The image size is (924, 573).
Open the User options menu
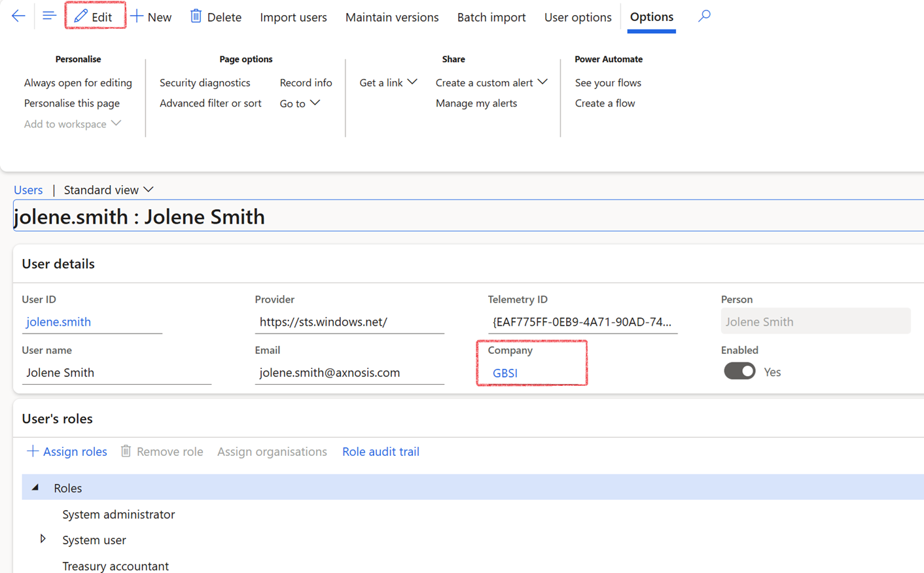click(578, 17)
